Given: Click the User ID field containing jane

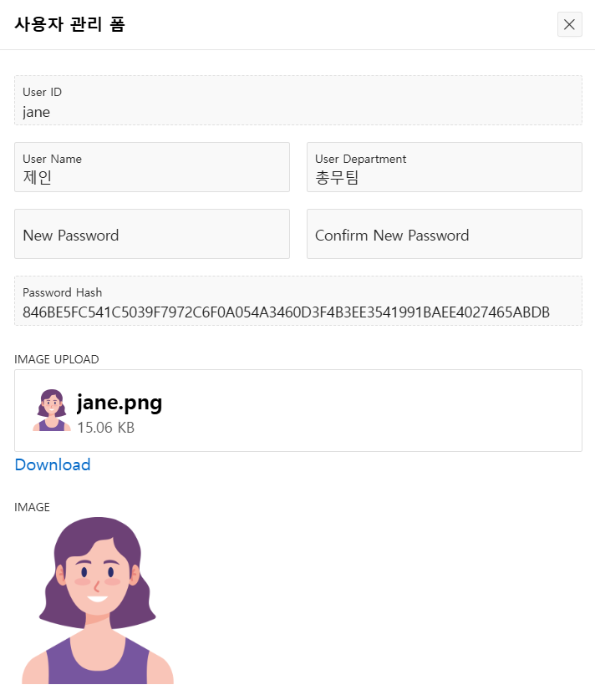Looking at the screenshot, I should coord(298,100).
